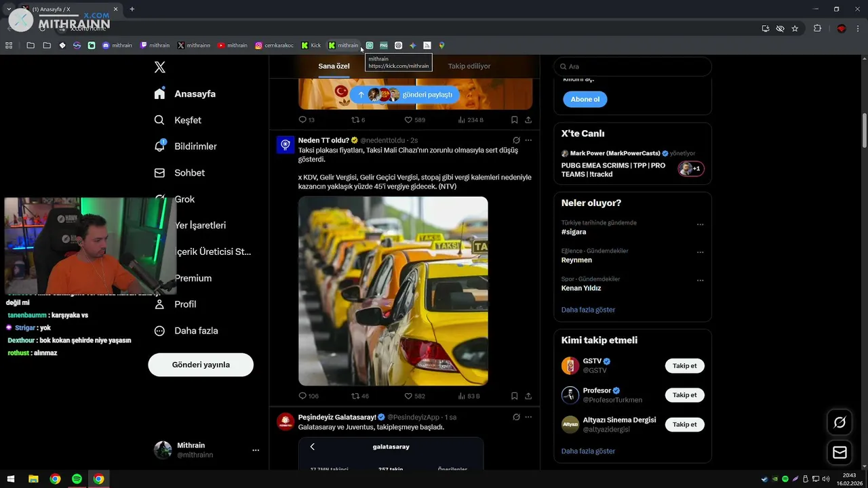This screenshot has height=488, width=868.
Task: Click the Windows Start button
Action: click(11, 479)
